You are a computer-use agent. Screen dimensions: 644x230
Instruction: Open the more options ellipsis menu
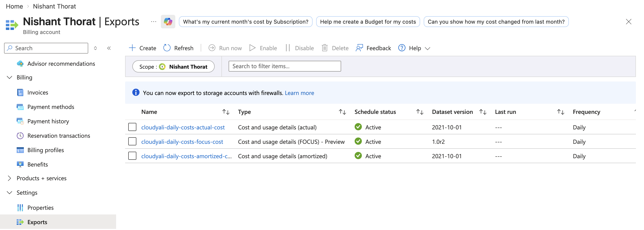coord(153,22)
